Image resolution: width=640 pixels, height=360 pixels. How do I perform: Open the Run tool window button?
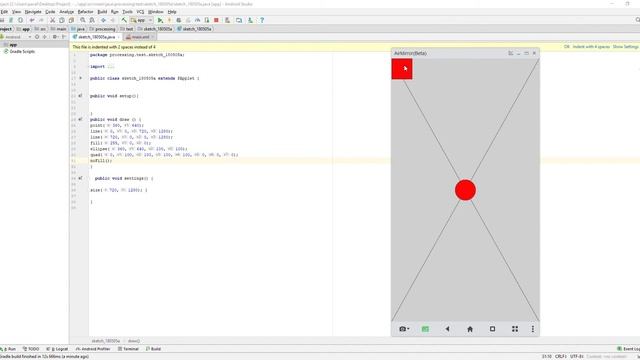click(8, 349)
